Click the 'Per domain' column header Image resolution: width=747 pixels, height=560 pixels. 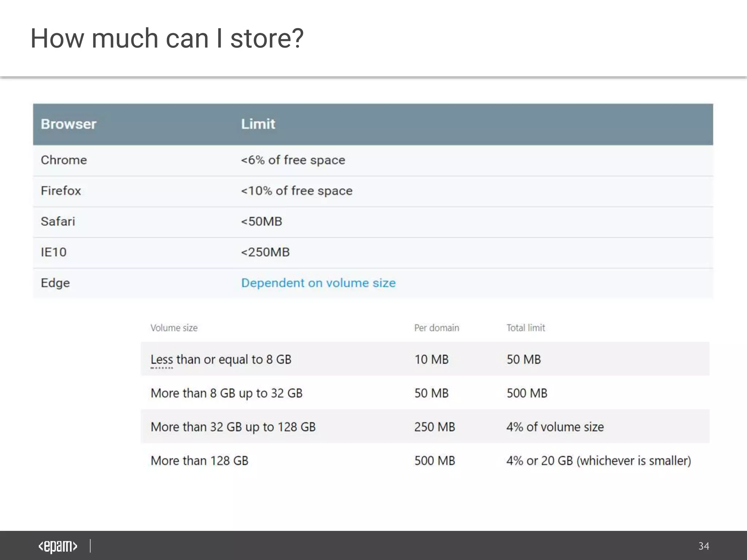pyautogui.click(x=437, y=328)
